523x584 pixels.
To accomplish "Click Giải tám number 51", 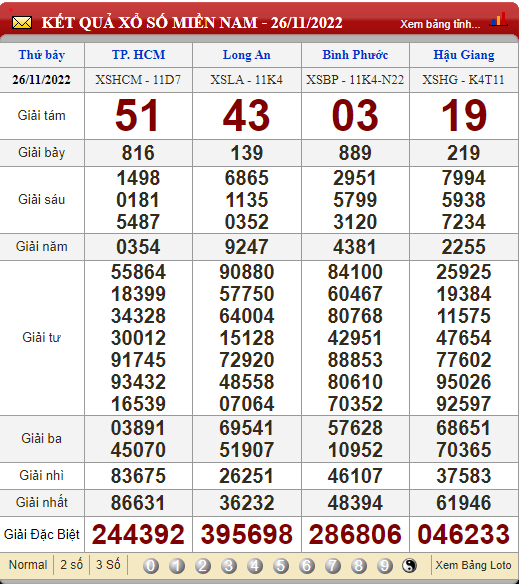I will pyautogui.click(x=137, y=116).
